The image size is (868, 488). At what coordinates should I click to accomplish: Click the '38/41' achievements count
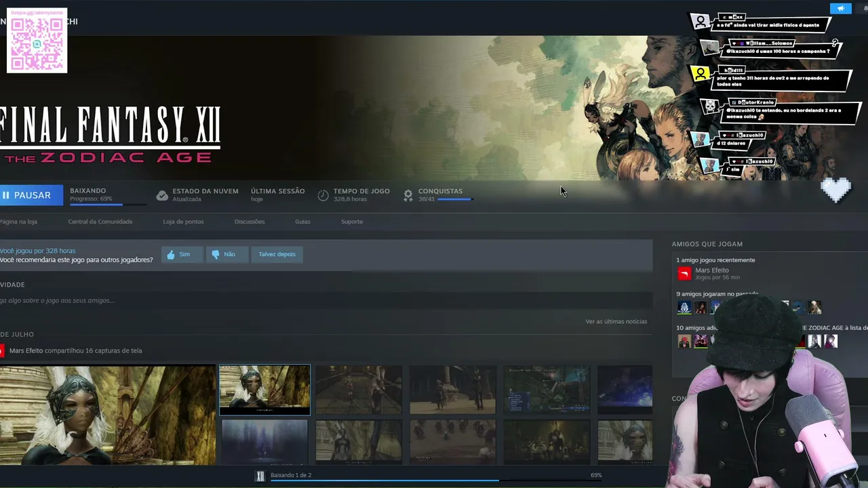[x=426, y=199]
